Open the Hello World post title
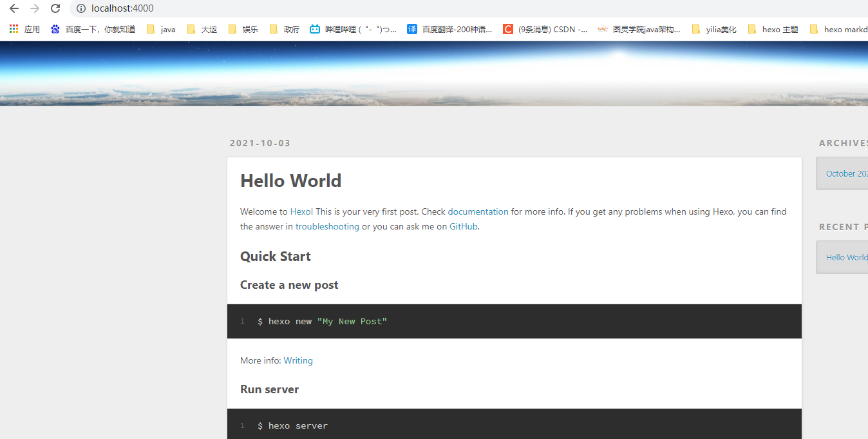Viewport: 868px width, 439px height. pos(291,180)
